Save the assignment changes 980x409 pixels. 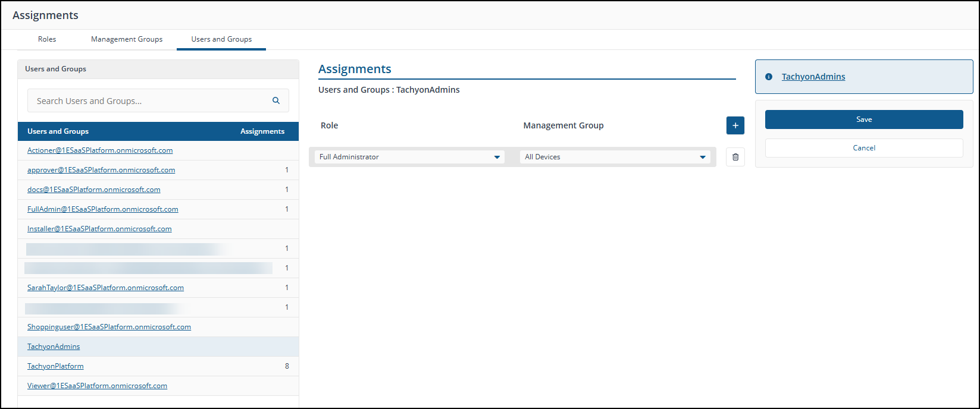tap(863, 119)
